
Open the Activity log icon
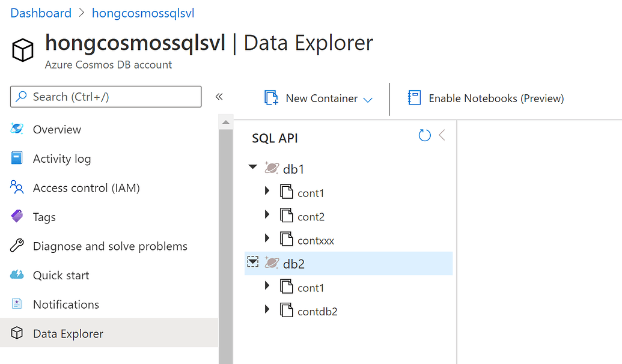point(17,159)
